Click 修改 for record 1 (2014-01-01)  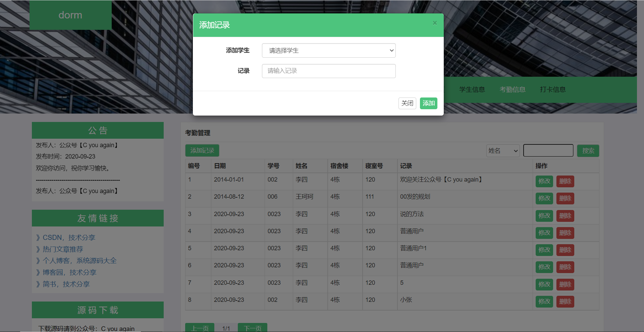click(544, 181)
